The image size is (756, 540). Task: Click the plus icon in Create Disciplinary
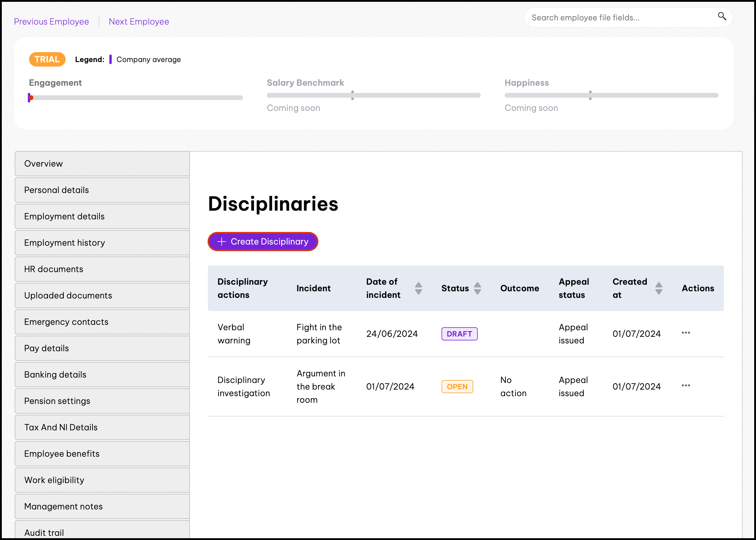[x=222, y=242]
